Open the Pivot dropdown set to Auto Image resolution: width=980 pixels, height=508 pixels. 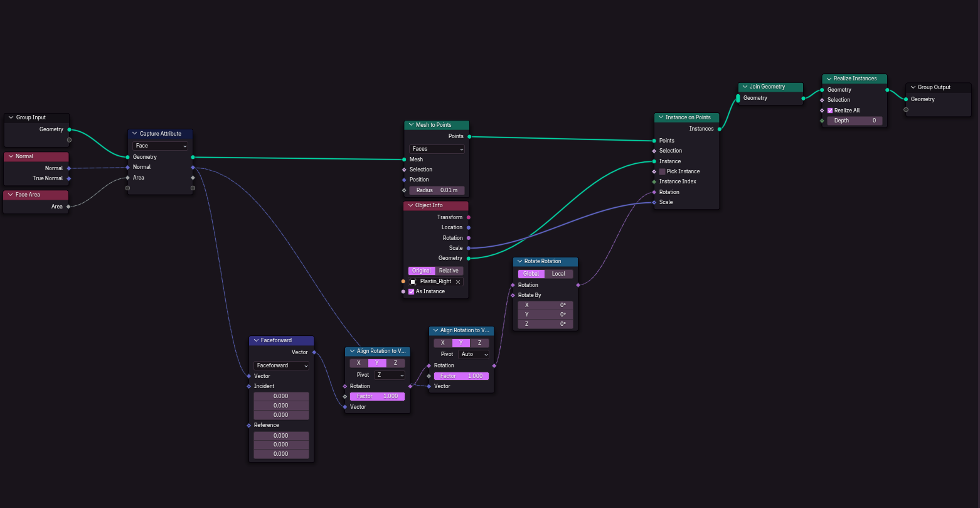pos(474,354)
